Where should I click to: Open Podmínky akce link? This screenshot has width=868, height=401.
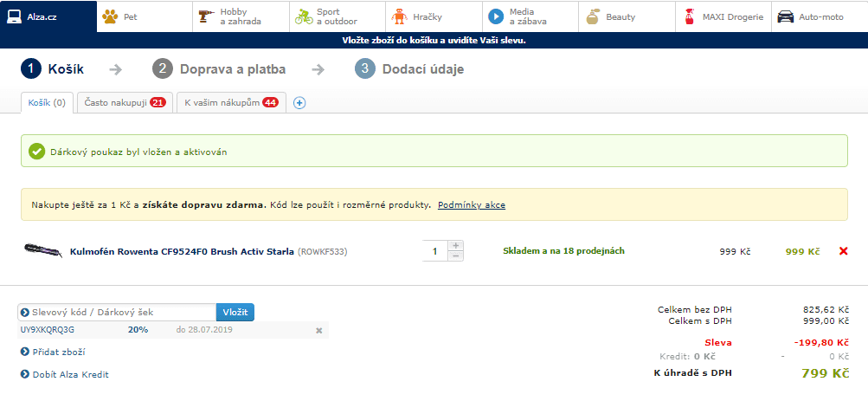click(x=472, y=205)
